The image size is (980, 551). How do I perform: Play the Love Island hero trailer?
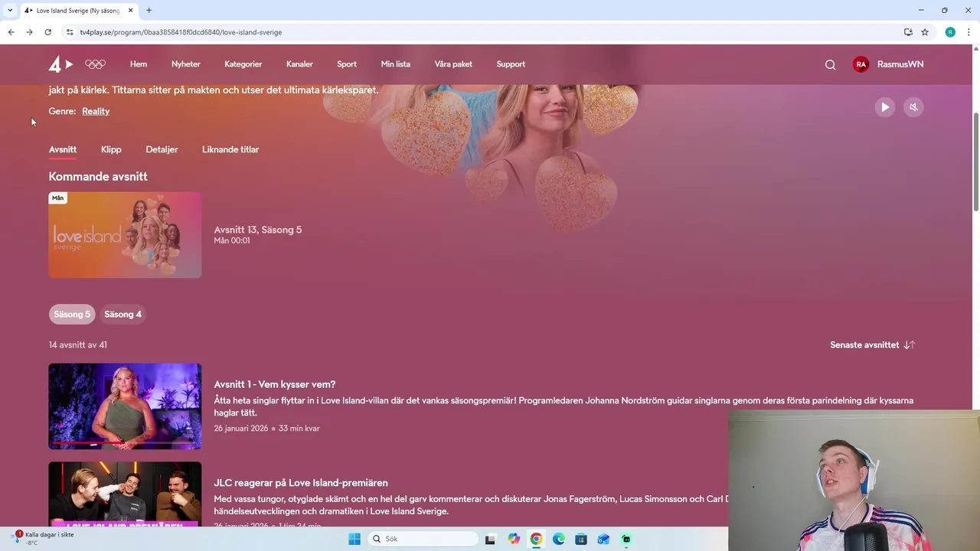(885, 107)
